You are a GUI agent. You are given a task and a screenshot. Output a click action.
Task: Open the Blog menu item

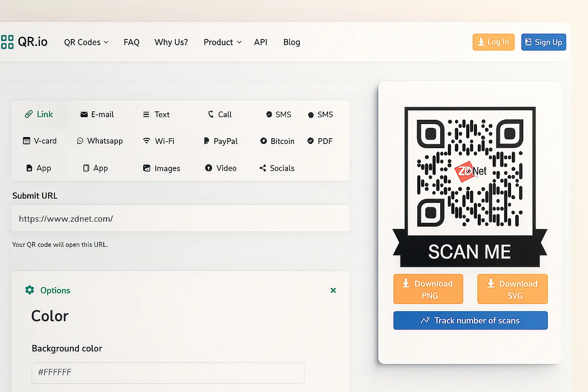click(x=292, y=42)
